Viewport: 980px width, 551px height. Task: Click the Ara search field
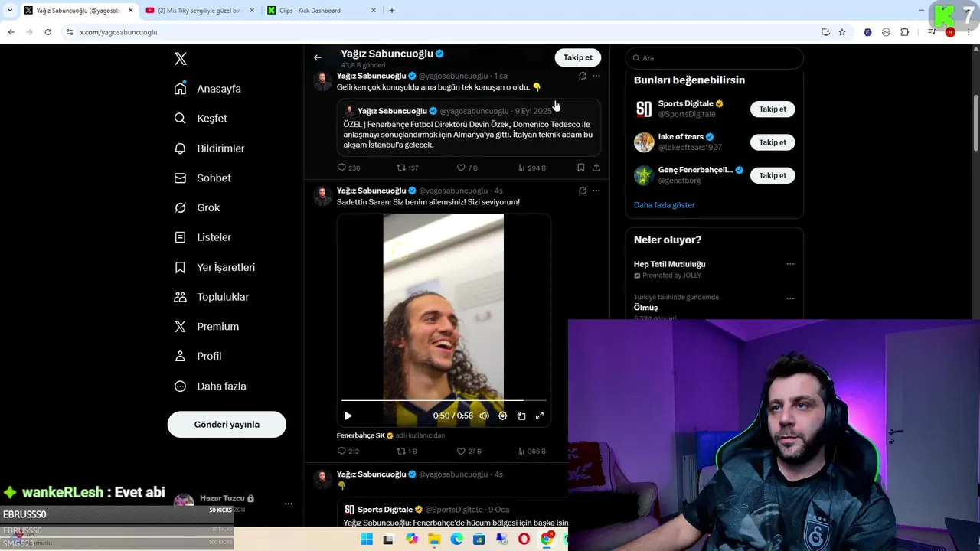tap(714, 58)
